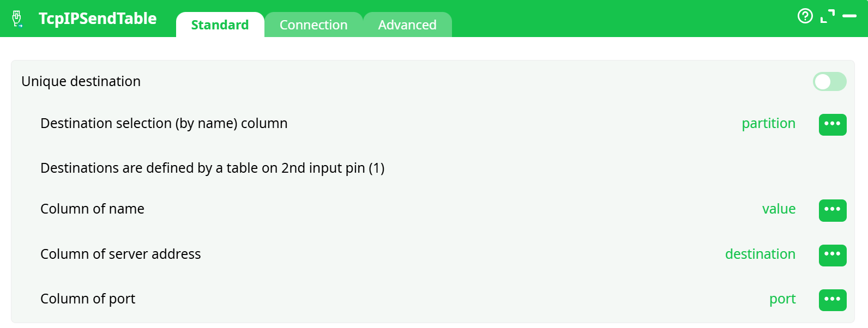Viewport: 868px width, 328px height.
Task: Open the Advanced tab
Action: click(x=407, y=25)
